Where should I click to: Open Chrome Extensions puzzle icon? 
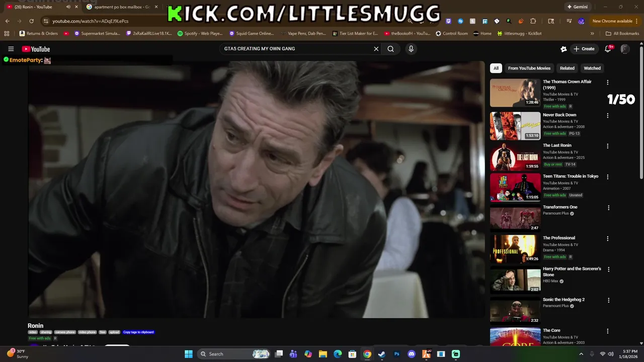(x=533, y=21)
